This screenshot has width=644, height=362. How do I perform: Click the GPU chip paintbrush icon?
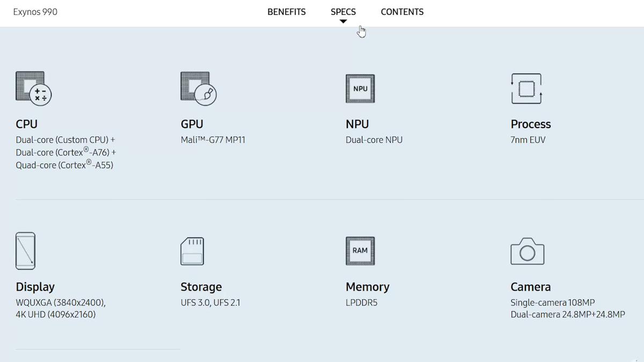(x=199, y=88)
